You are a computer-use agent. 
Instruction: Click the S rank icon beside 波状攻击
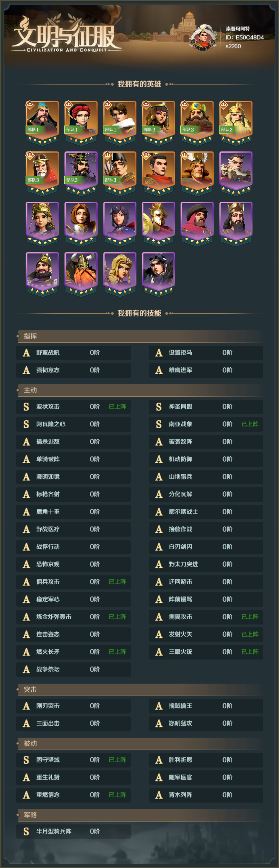tap(26, 407)
